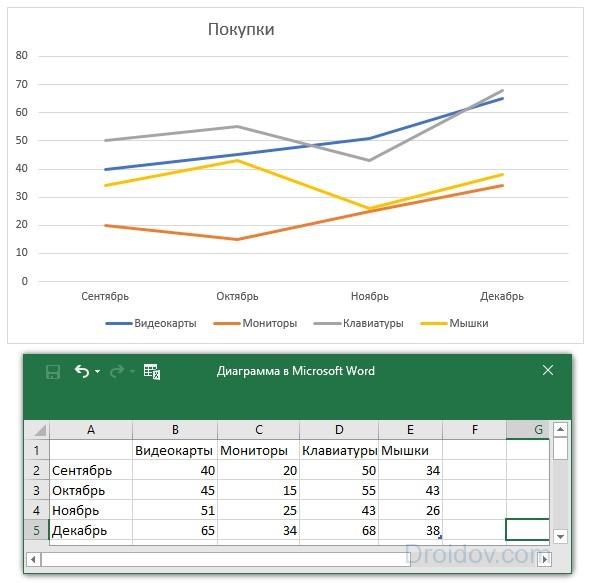This screenshot has height=583, width=590.
Task: Click the Select All corner triangle
Action: [37, 429]
